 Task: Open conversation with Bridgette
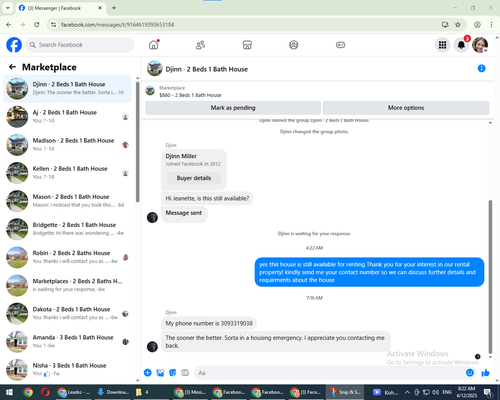tap(68, 229)
